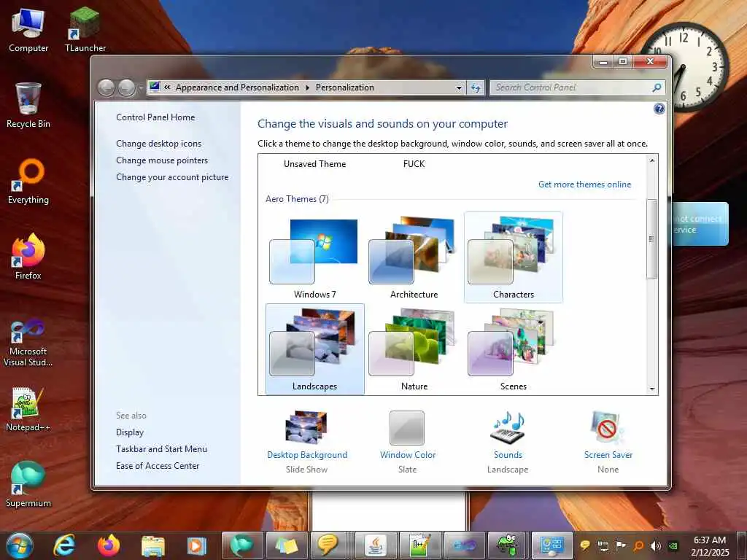Open Screen Saver settings icon
747x560 pixels.
coord(608,427)
